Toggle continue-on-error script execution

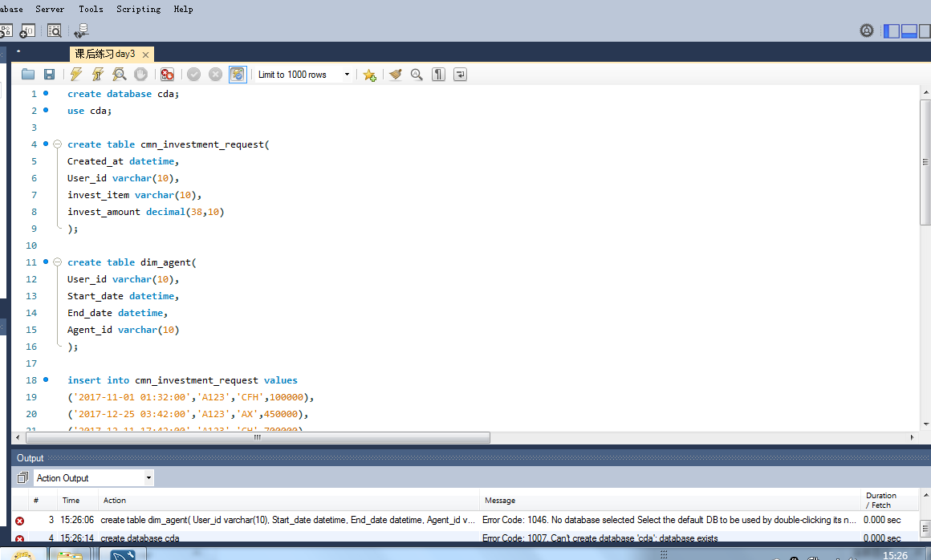click(168, 74)
